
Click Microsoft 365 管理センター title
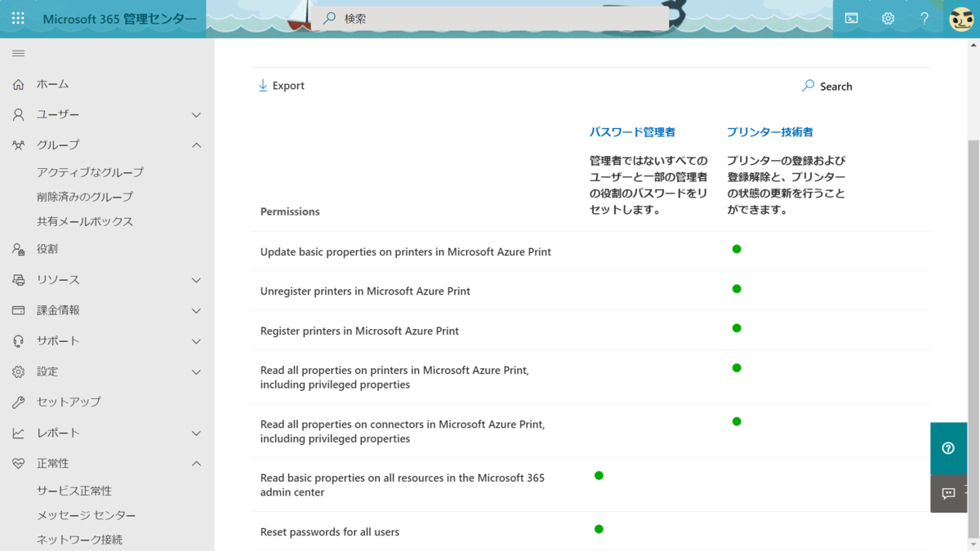coord(119,18)
